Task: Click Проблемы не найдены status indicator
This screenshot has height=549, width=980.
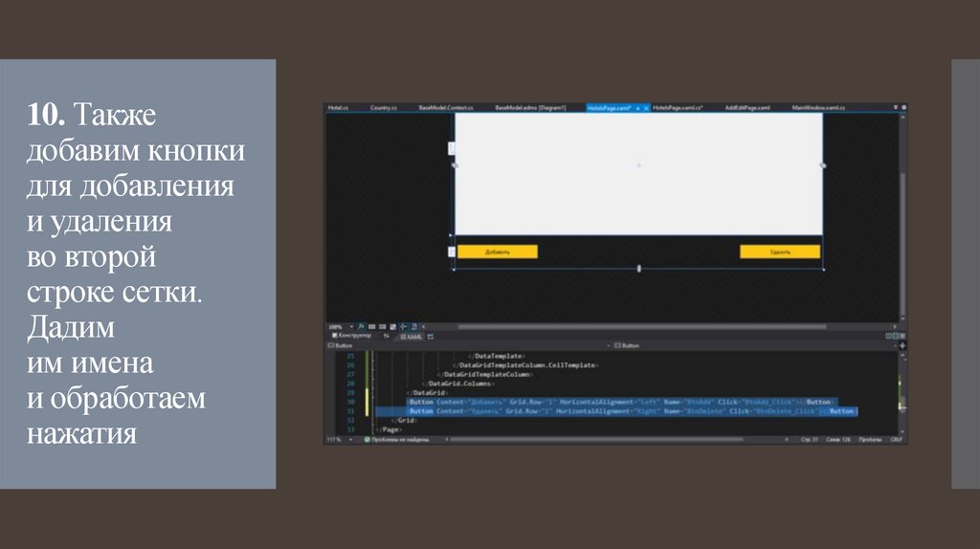Action: (x=397, y=440)
